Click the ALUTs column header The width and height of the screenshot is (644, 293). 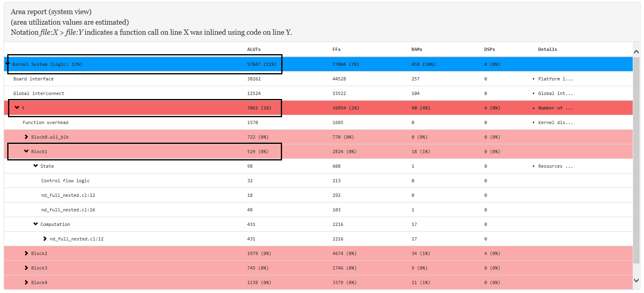pyautogui.click(x=254, y=49)
